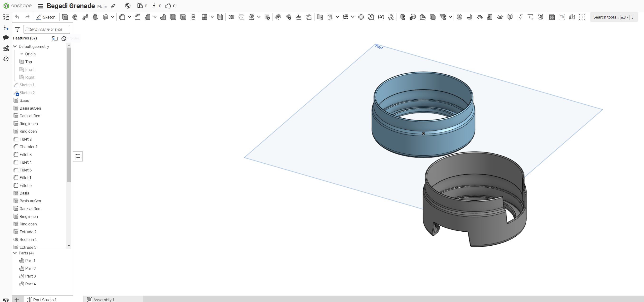Select the Helix tool
The width and height of the screenshot is (644, 302).
tap(345, 17)
